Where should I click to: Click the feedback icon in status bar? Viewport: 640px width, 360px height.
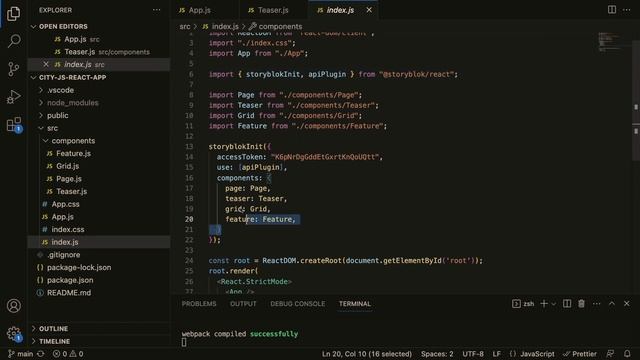[x=610, y=354]
